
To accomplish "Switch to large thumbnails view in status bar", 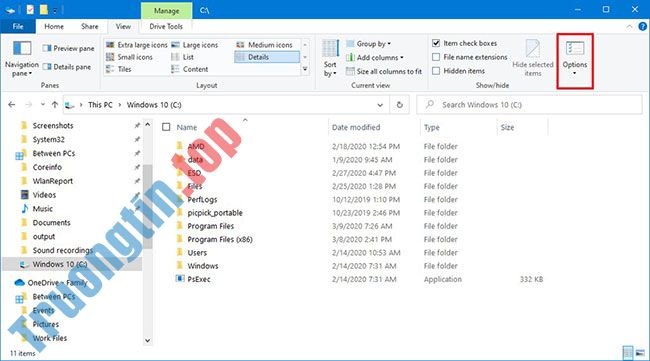I will click(640, 354).
